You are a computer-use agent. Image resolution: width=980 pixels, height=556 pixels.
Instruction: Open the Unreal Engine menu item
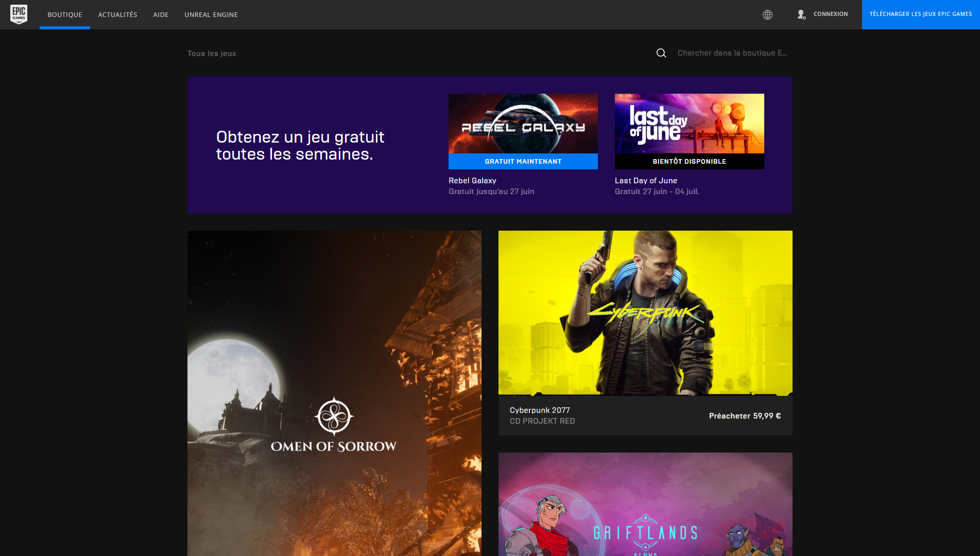coord(211,14)
